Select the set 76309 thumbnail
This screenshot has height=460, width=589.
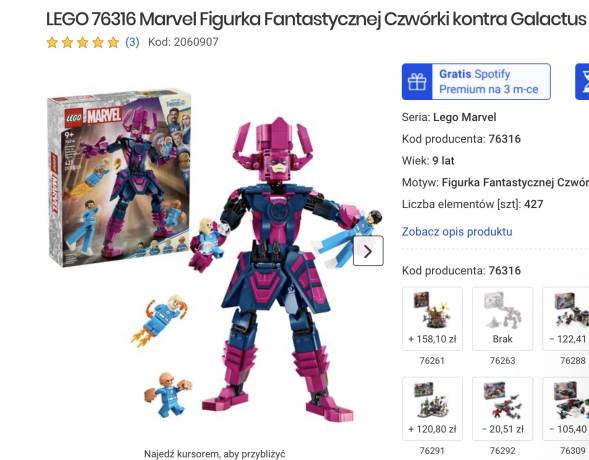coord(566,409)
